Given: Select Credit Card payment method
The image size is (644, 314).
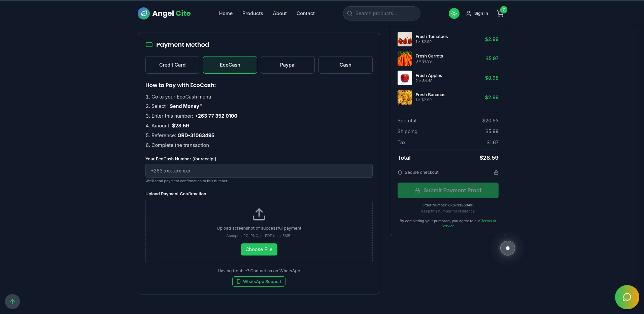Looking at the screenshot, I should coord(172,65).
